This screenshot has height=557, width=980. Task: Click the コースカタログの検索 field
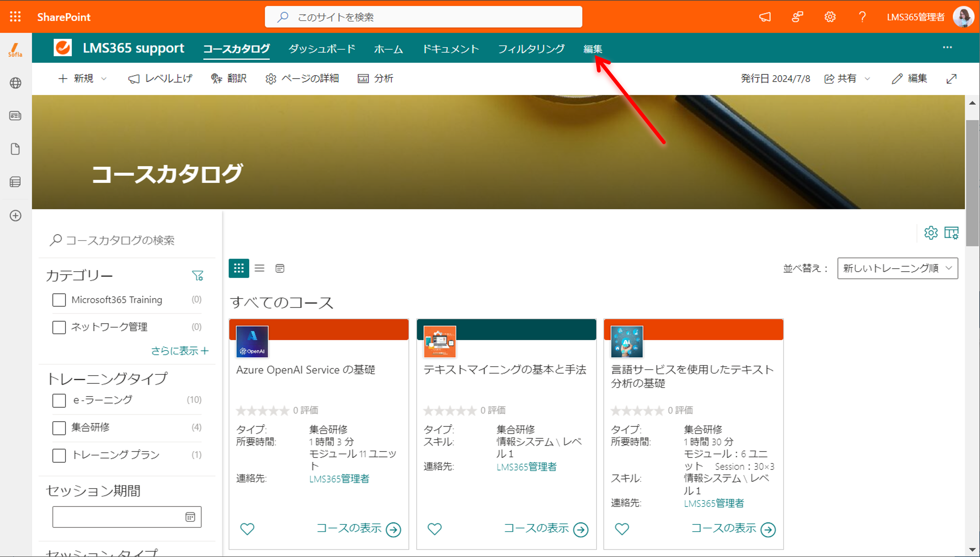point(127,240)
